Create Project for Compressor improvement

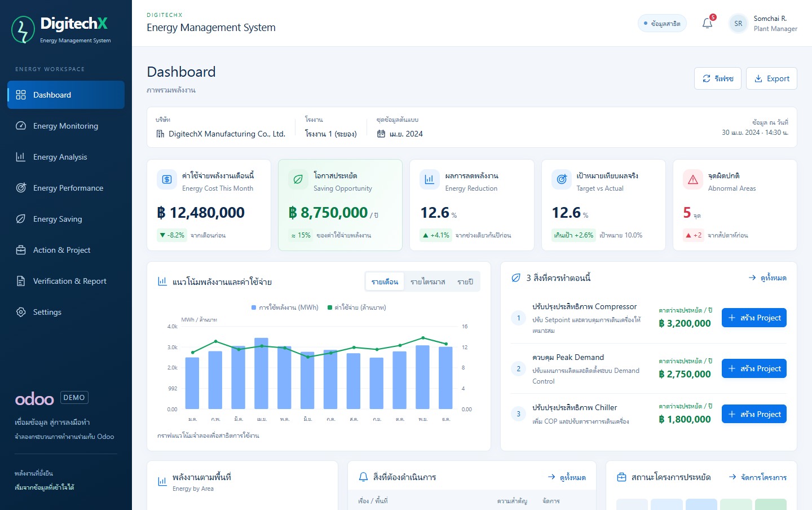pyautogui.click(x=754, y=318)
